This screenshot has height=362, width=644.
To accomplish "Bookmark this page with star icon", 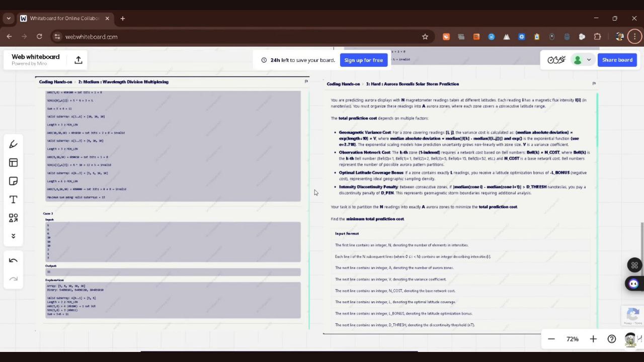I will 425,37.
